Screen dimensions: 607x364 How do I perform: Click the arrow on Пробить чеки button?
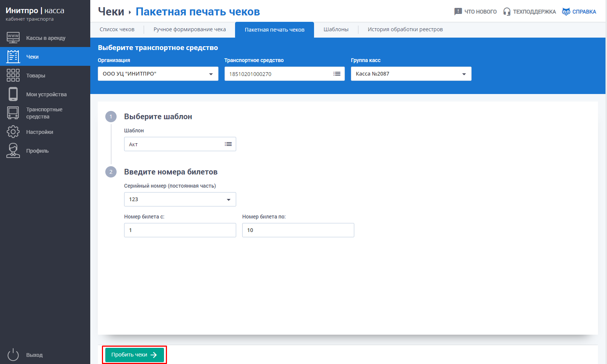(x=153, y=355)
